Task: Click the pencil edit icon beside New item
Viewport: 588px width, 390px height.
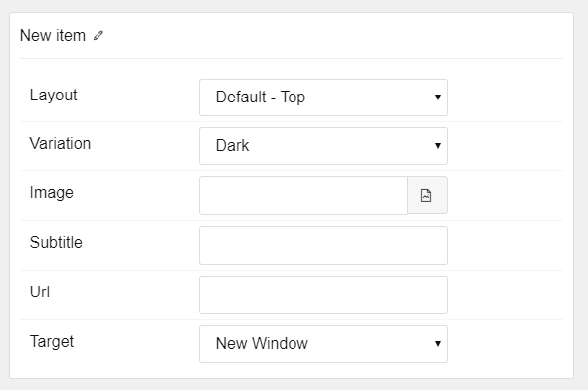Action: pos(98,35)
